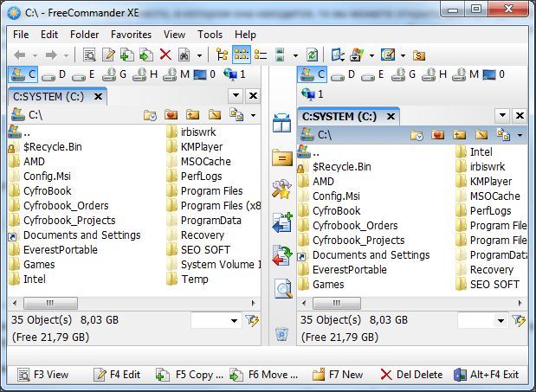Click right panel scrollbar right arrow
The height and width of the screenshot is (392, 536).
pyautogui.click(x=520, y=303)
